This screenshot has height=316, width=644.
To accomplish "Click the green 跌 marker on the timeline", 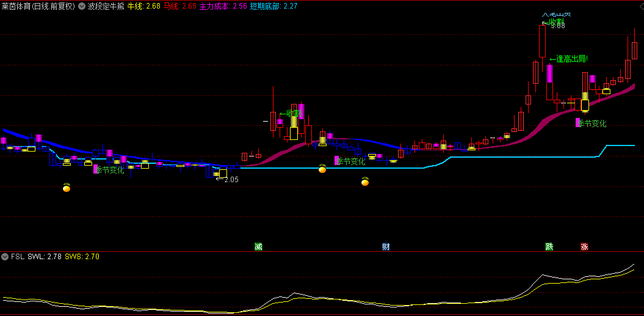I will [549, 247].
